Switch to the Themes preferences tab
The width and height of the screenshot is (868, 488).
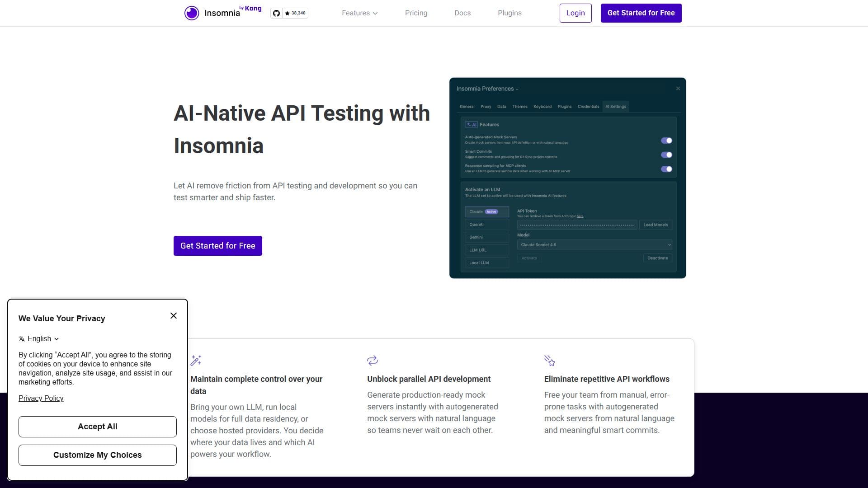pyautogui.click(x=520, y=107)
